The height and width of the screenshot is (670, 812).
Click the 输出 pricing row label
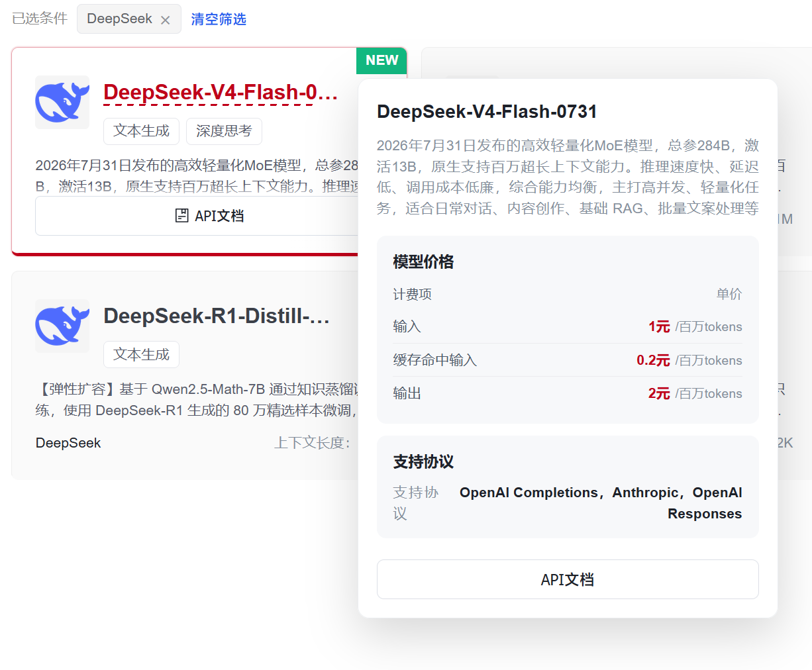(x=407, y=393)
